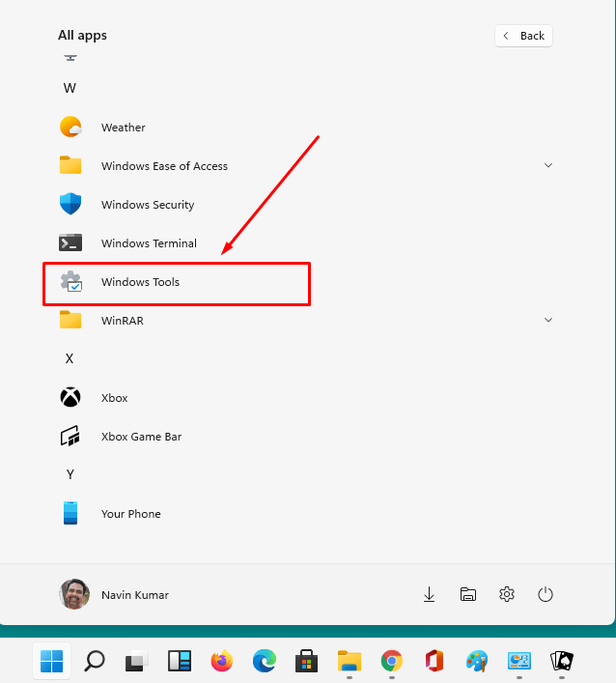Click Navin Kumar's profile picture
Screen dimensions: 616x683
pos(74,594)
